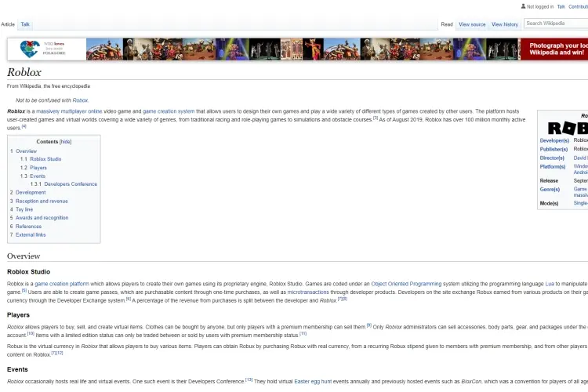Click the Events subsection heading
588x392 pixels.
[17, 369]
